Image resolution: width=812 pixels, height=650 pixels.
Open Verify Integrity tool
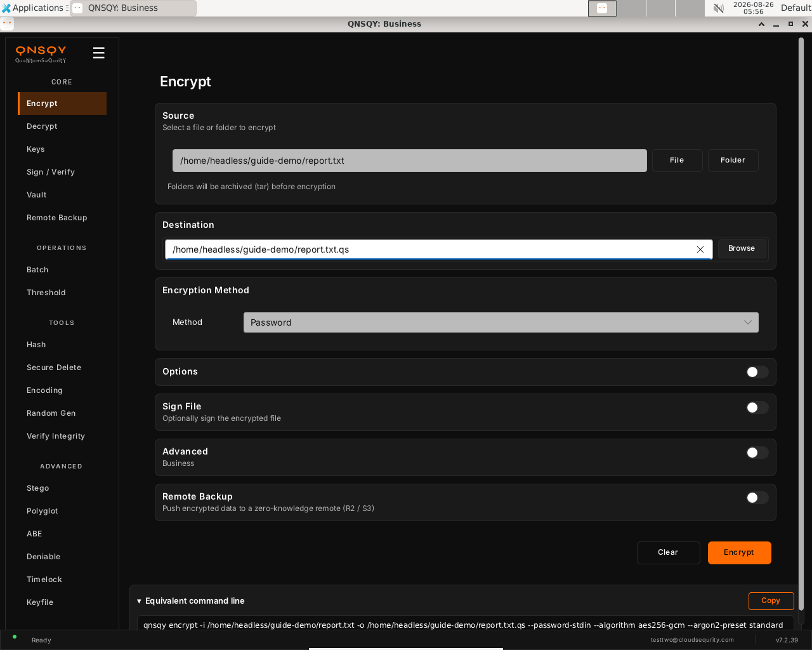62,436
